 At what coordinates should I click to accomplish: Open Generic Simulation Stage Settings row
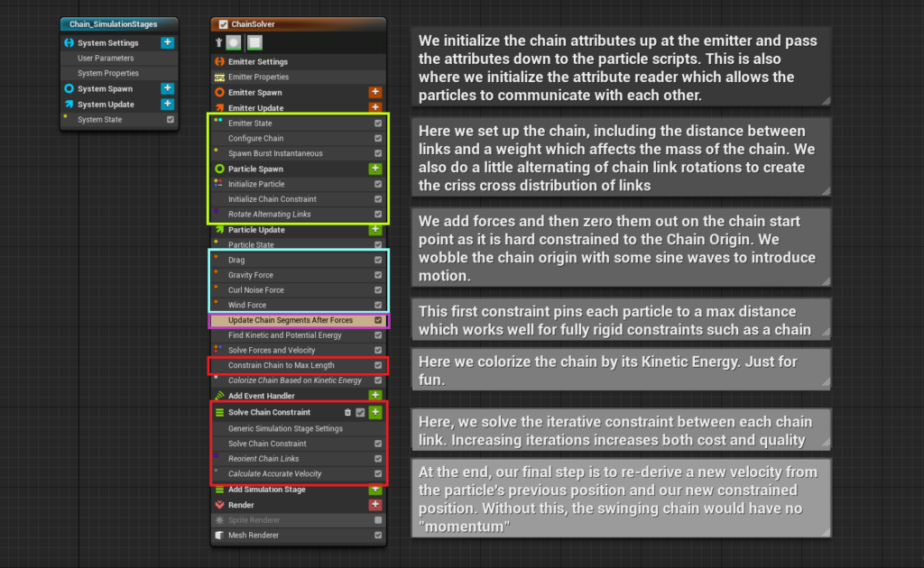[298, 428]
